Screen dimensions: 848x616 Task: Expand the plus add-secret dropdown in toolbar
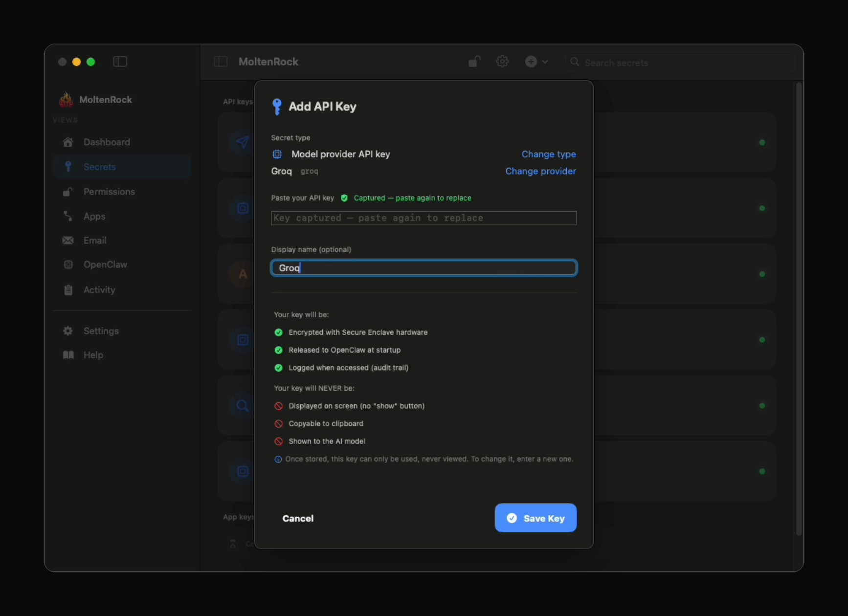[536, 62]
